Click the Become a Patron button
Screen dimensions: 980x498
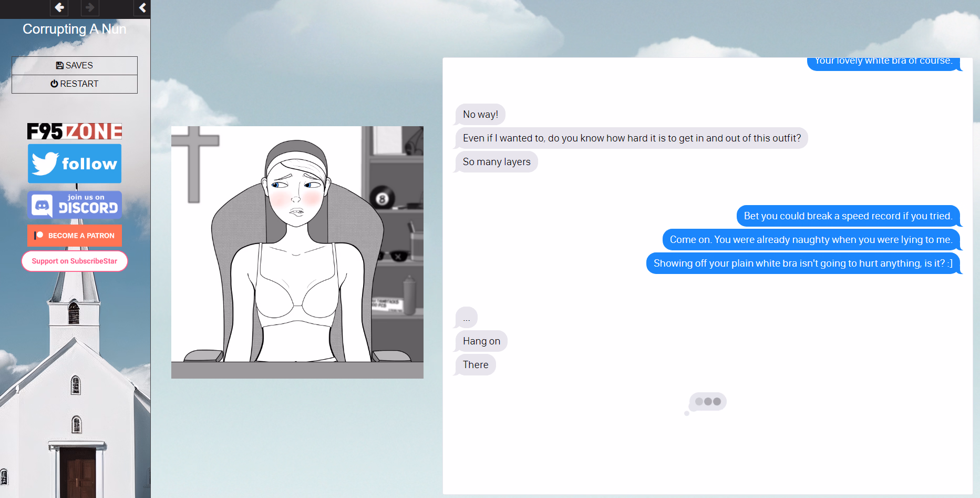(x=75, y=236)
